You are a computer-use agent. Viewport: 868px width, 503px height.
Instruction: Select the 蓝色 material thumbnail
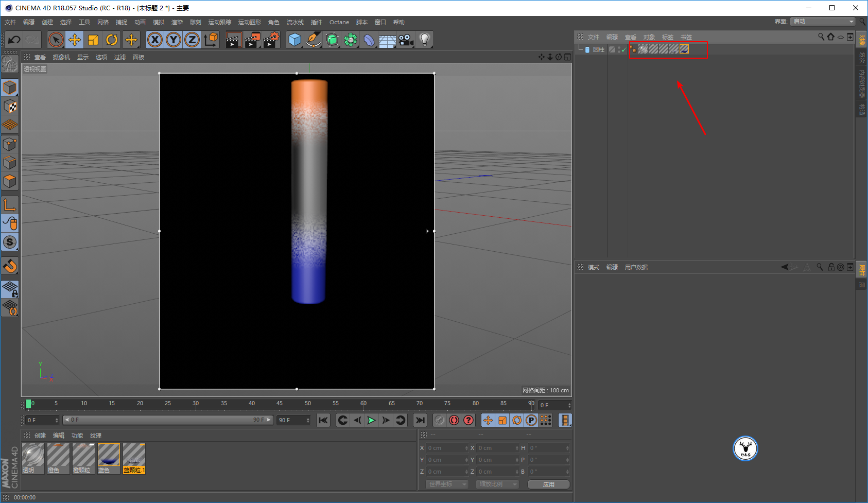coord(109,459)
